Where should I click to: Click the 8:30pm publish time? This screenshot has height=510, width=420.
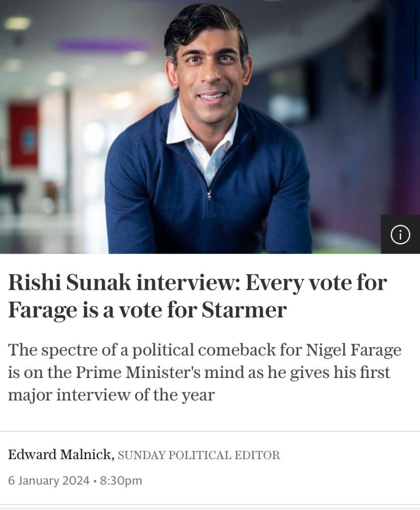(121, 481)
